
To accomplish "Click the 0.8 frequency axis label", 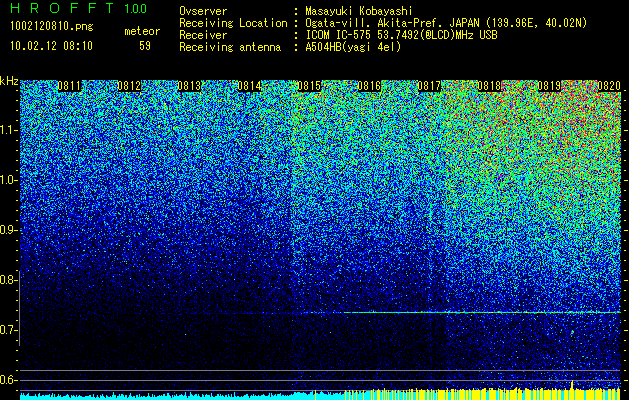I will 7,280.
